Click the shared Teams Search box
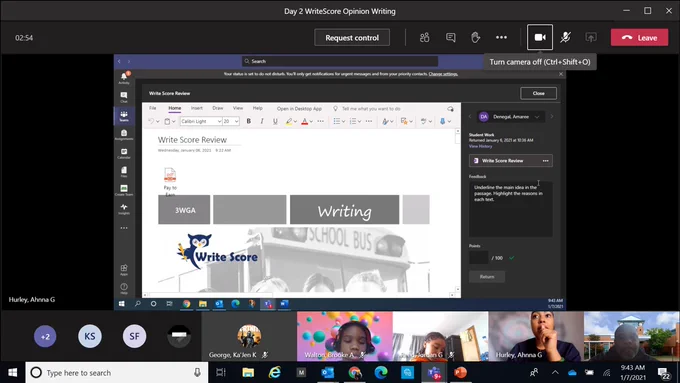Image resolution: width=680 pixels, height=383 pixels. pos(340,61)
